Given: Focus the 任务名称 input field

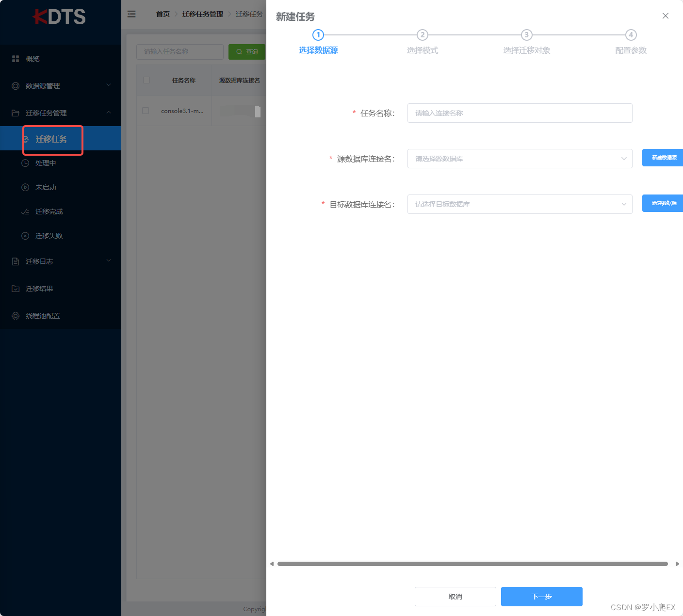Looking at the screenshot, I should click(520, 113).
